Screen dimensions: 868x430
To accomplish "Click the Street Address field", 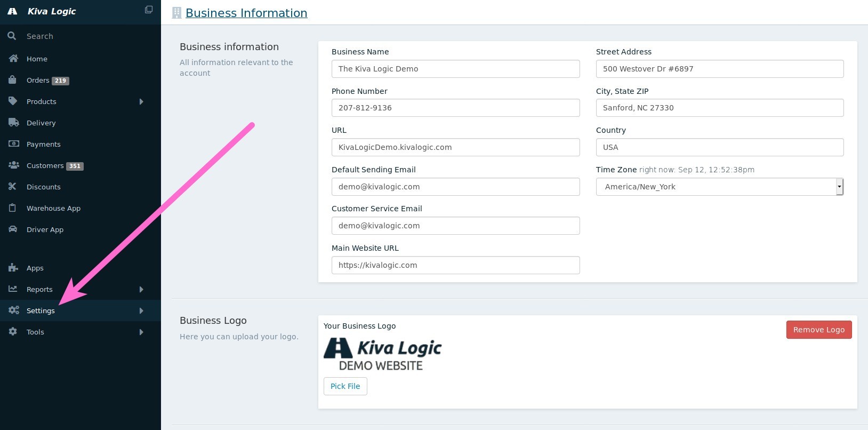I will pos(720,69).
